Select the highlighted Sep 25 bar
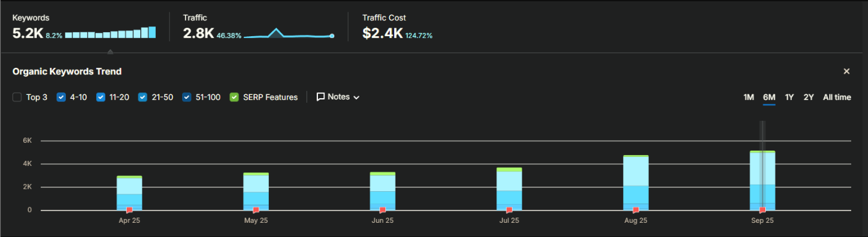Screen dimensions: 868x237 tap(763, 181)
